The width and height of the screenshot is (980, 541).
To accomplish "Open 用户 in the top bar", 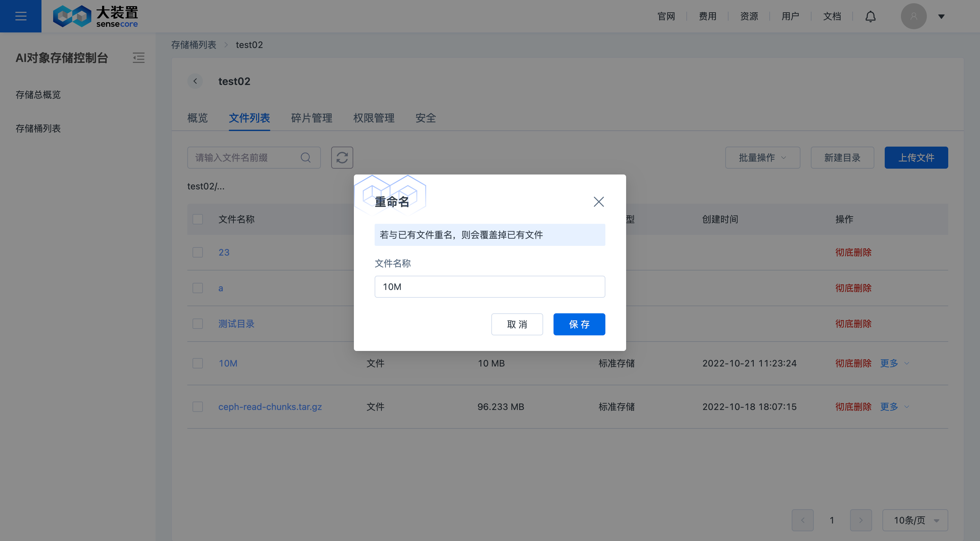I will tap(790, 16).
